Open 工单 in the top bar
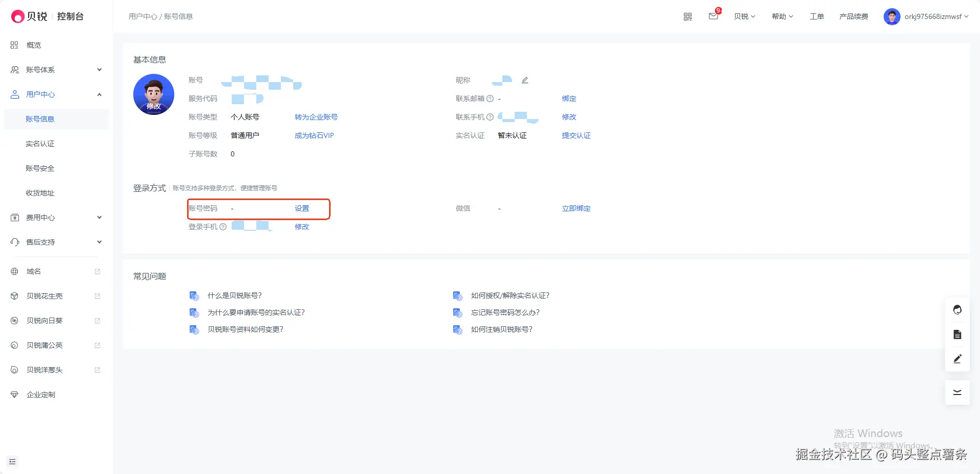 click(x=817, y=16)
